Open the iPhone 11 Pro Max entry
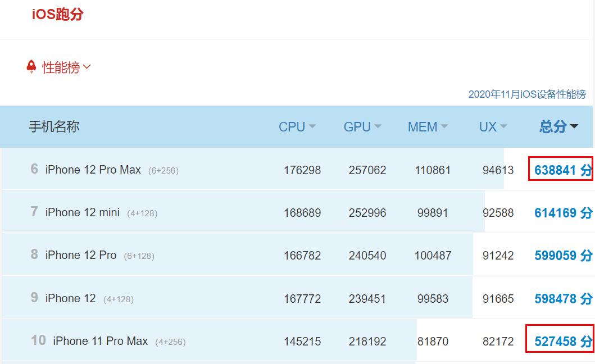Viewport: 595px width, 364px height. [x=100, y=341]
